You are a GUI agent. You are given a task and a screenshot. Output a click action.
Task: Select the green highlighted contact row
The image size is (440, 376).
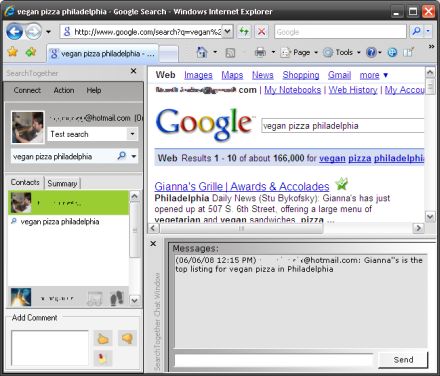68,203
